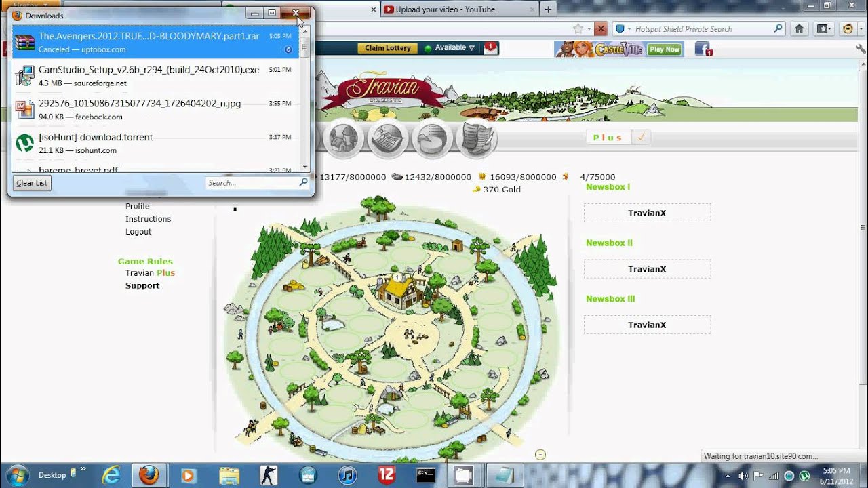The width and height of the screenshot is (868, 488).
Task: Select the isoHunt download.torrent entry
Action: pos(155,143)
